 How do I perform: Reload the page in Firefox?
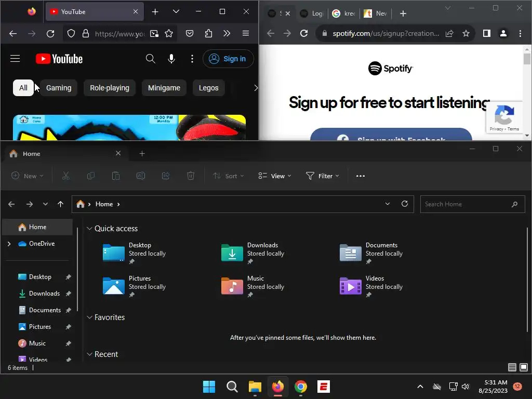pyautogui.click(x=50, y=34)
